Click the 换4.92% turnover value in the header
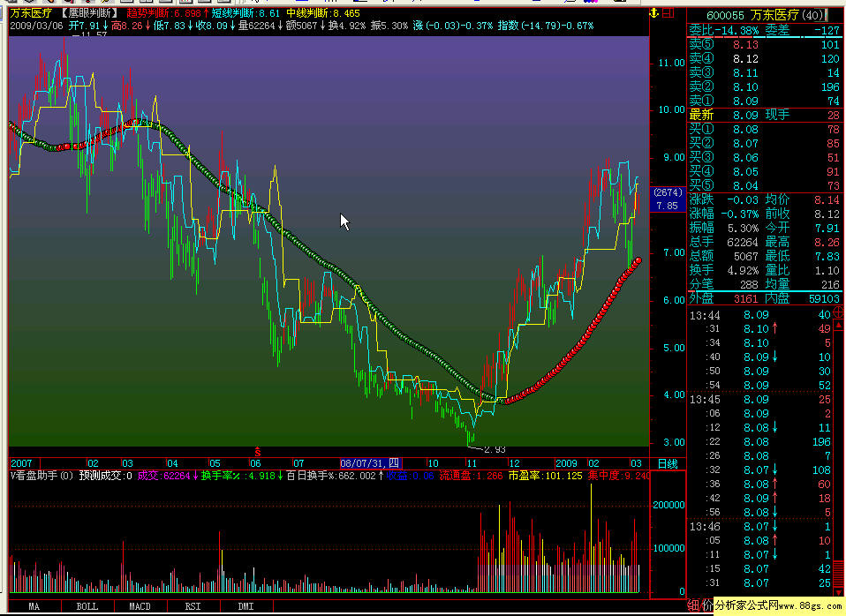The height and width of the screenshot is (616, 846). 347,26
